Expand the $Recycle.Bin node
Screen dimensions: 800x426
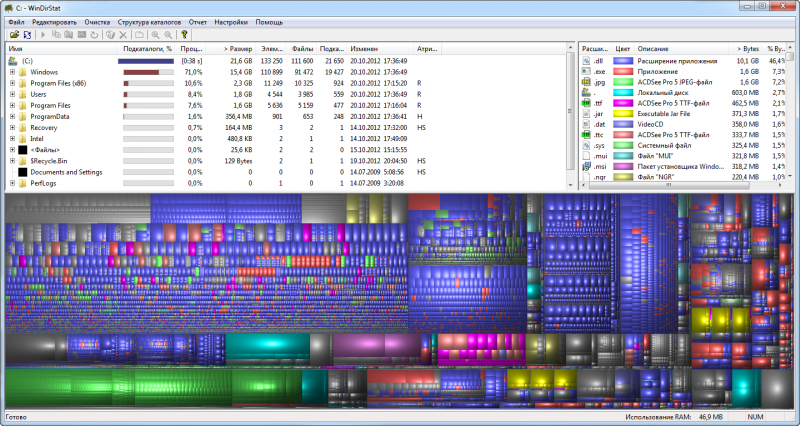point(12,161)
